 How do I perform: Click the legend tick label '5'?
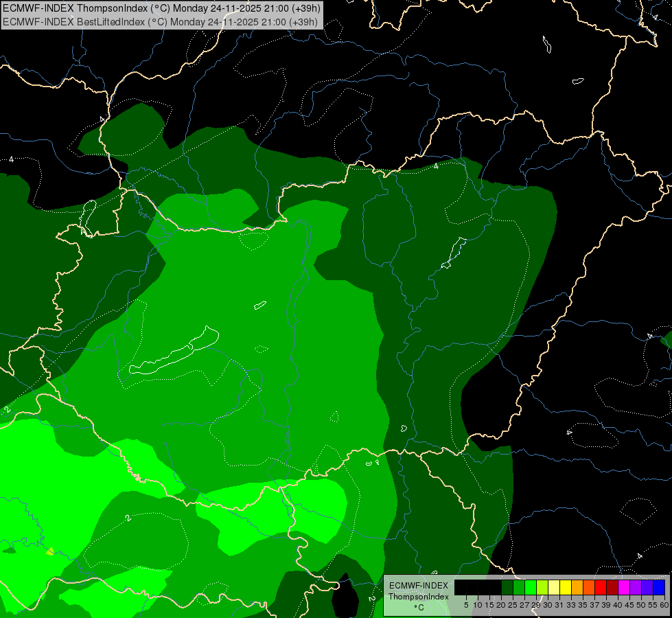[466, 605]
